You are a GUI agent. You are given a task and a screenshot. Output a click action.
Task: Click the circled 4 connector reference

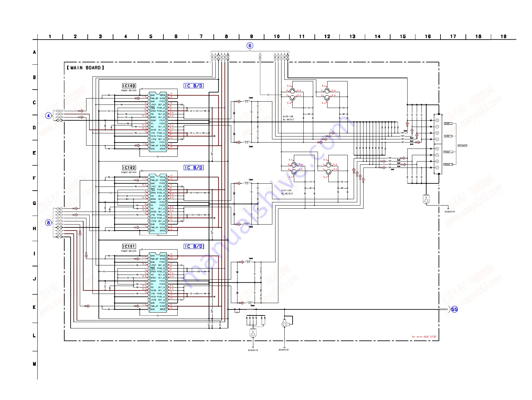48,116
